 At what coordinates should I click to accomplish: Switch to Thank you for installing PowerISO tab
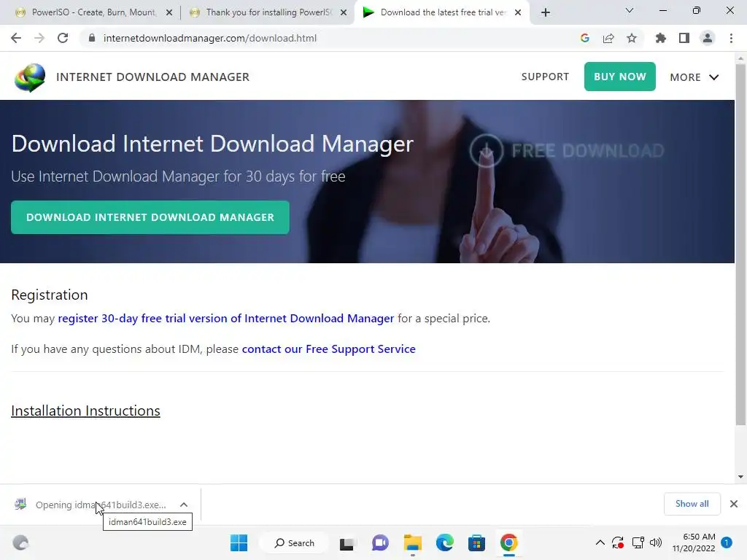click(268, 12)
